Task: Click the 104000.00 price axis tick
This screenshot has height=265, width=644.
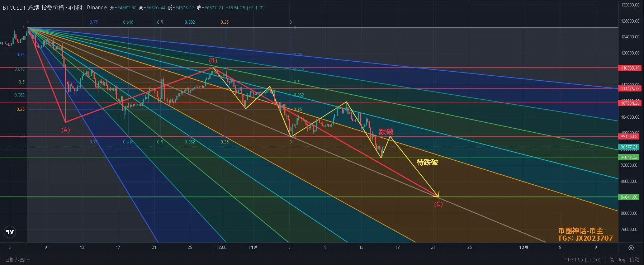Action: [630, 117]
